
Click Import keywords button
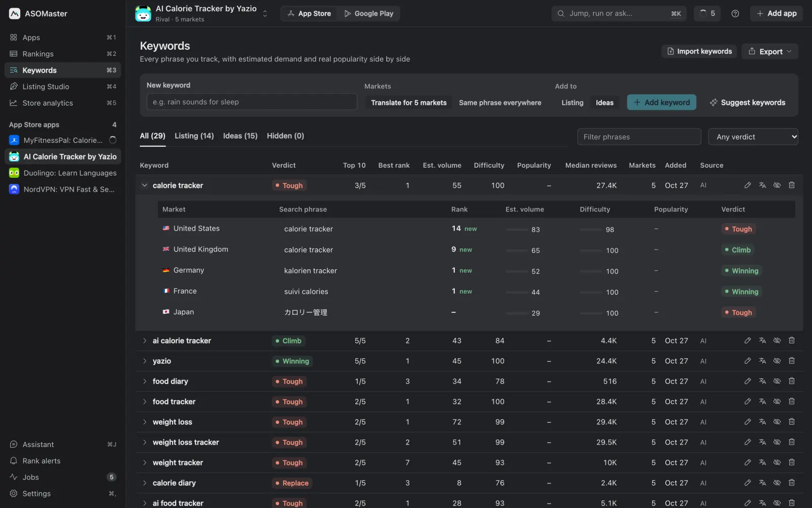pyautogui.click(x=699, y=51)
